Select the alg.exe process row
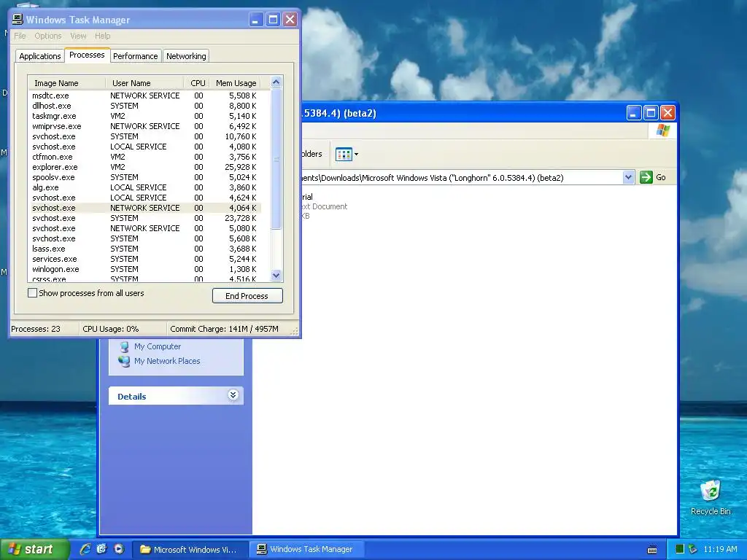Viewport: 747px width, 560px height. [145, 187]
